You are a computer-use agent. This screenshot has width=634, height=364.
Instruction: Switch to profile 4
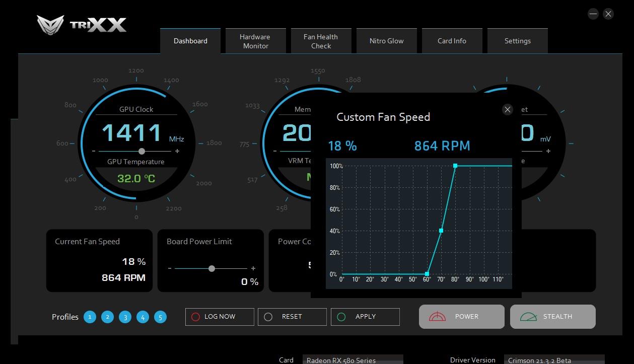143,317
